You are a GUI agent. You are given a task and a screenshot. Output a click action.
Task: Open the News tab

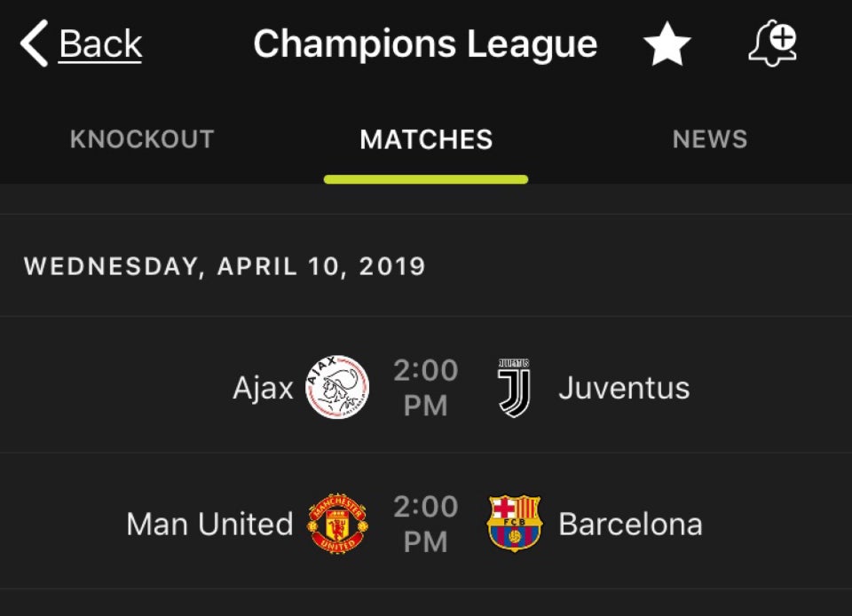[x=710, y=139]
